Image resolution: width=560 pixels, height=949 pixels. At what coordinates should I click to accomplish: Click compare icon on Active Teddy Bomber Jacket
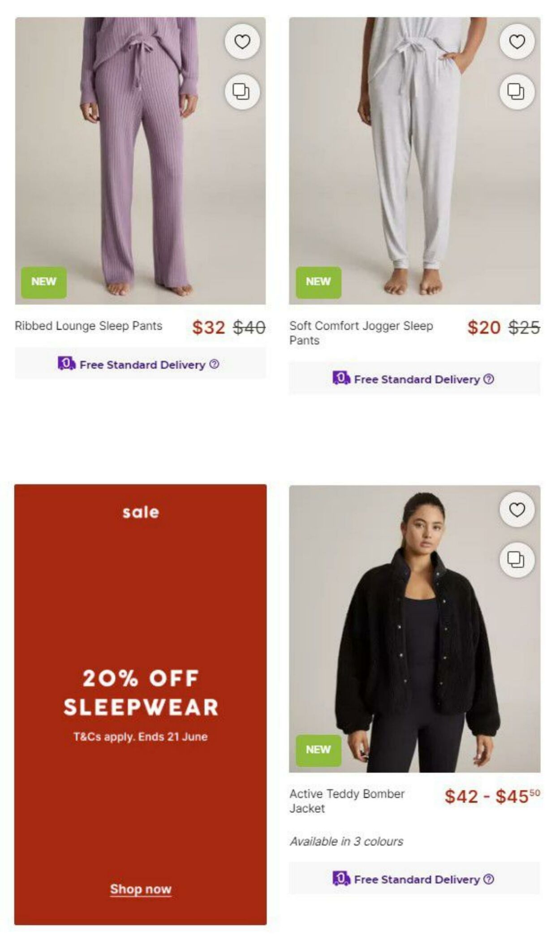click(517, 560)
